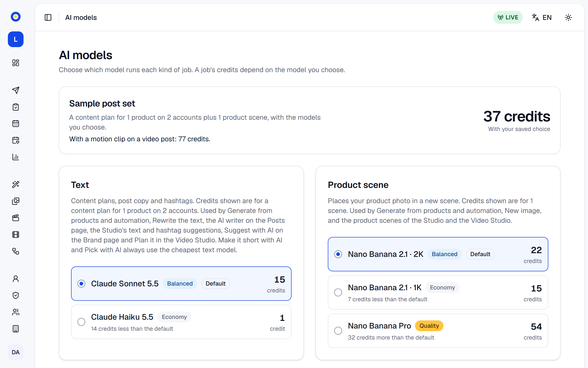Click '14 credits less than the default'
Screen dimensions: 588x368
[x=132, y=329]
